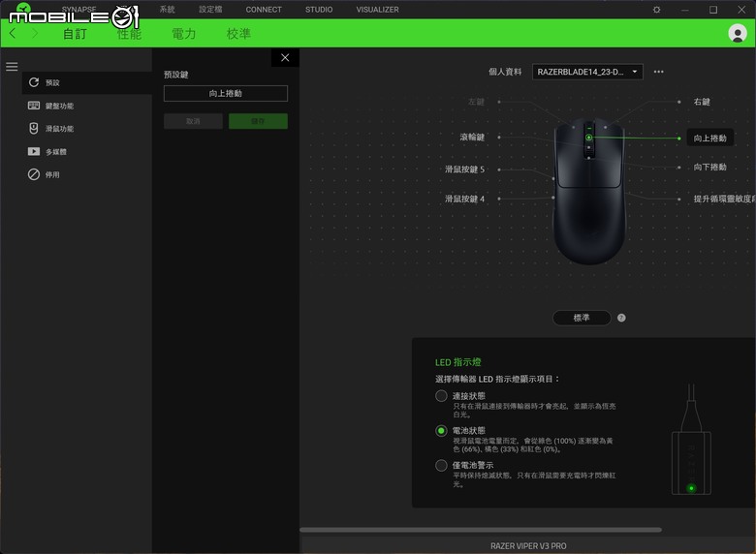Screen dimensions: 756x554
Task: Select 向上捲動 scroll up mapping
Action: pyautogui.click(x=709, y=138)
